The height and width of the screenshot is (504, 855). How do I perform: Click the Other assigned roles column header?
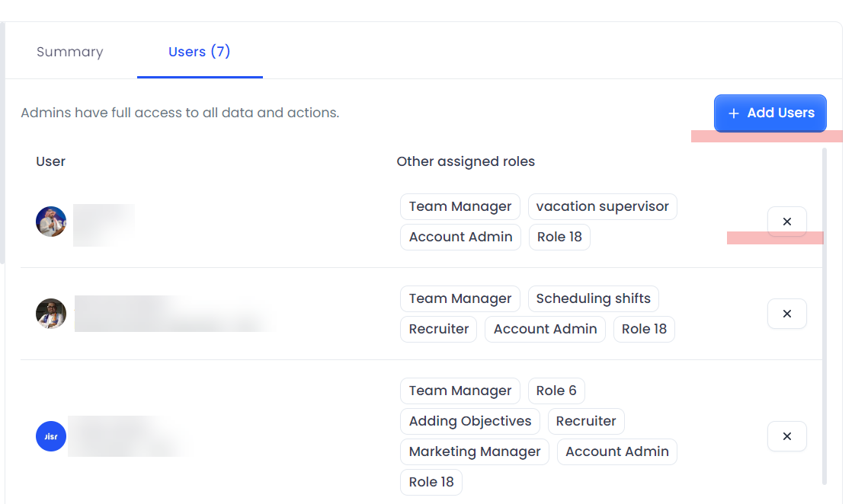466,161
